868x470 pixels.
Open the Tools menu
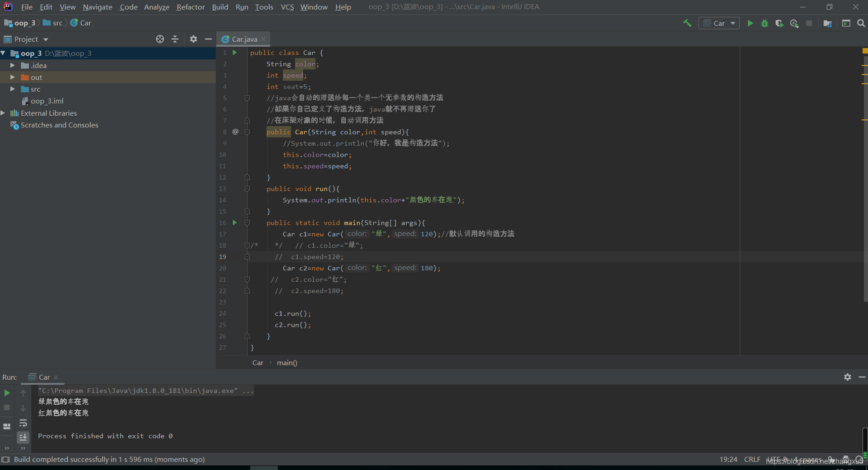(x=264, y=7)
